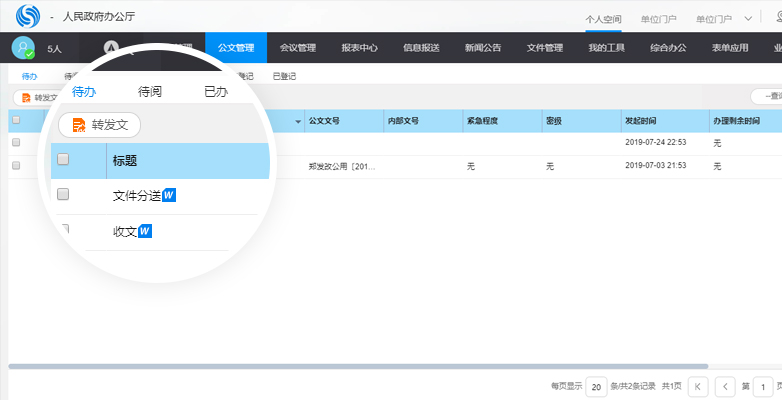Switch to the 待阅 tab
Image resolution: width=782 pixels, height=400 pixels.
tap(150, 92)
